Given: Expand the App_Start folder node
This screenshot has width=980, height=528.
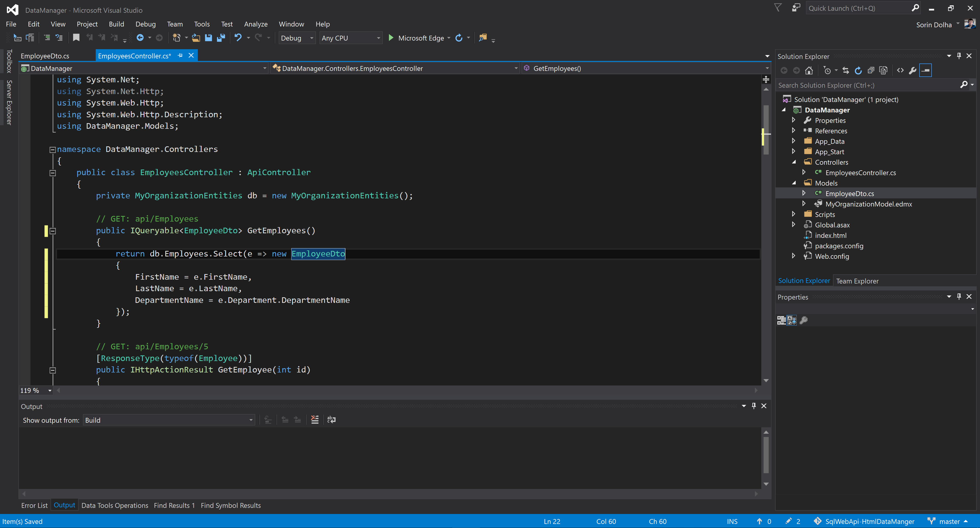Looking at the screenshot, I should click(793, 151).
